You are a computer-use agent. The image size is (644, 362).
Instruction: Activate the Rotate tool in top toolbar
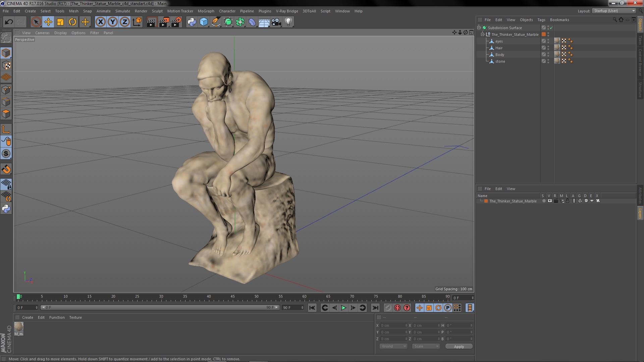point(72,22)
